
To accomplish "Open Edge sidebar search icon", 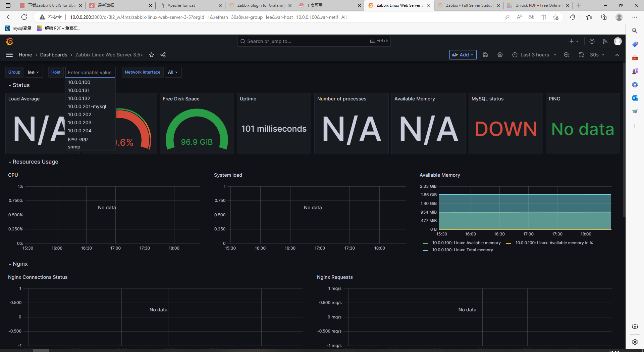I will (x=635, y=31).
